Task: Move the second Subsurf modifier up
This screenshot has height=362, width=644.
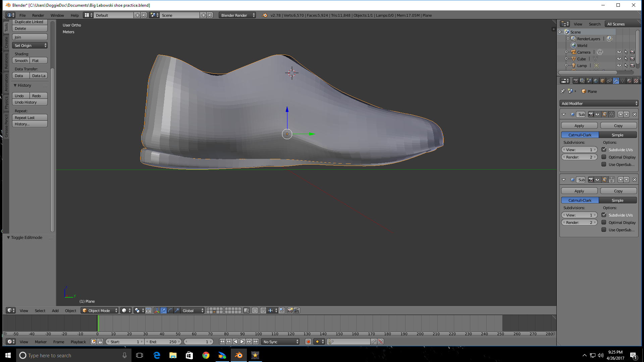Action: click(x=621, y=180)
